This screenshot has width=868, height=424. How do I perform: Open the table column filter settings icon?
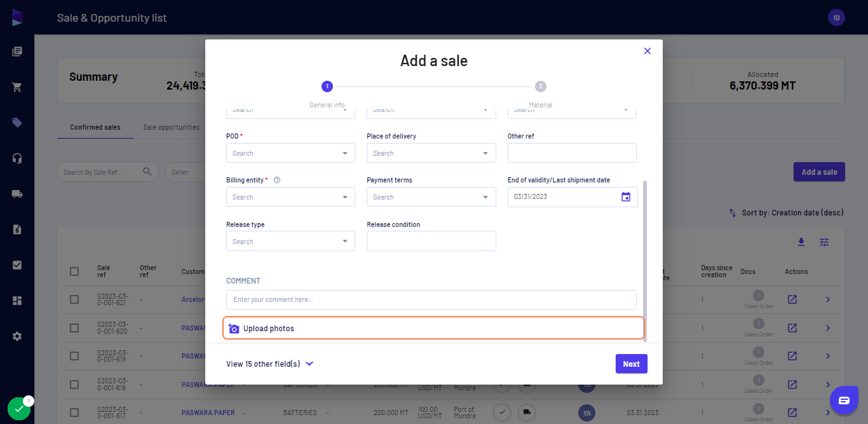point(824,242)
